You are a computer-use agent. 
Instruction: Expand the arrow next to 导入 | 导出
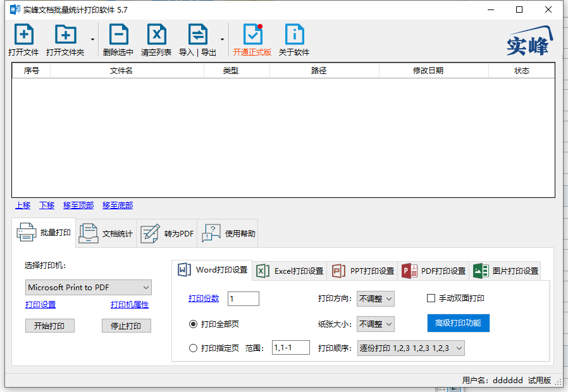[x=222, y=39]
